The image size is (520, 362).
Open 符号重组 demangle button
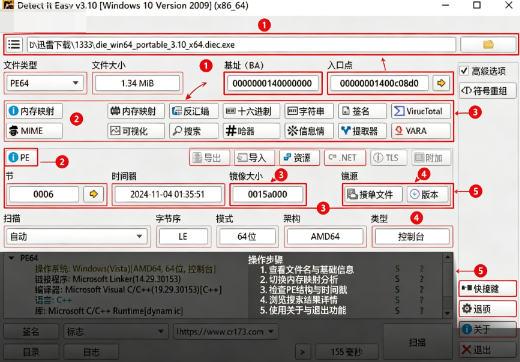(x=488, y=91)
